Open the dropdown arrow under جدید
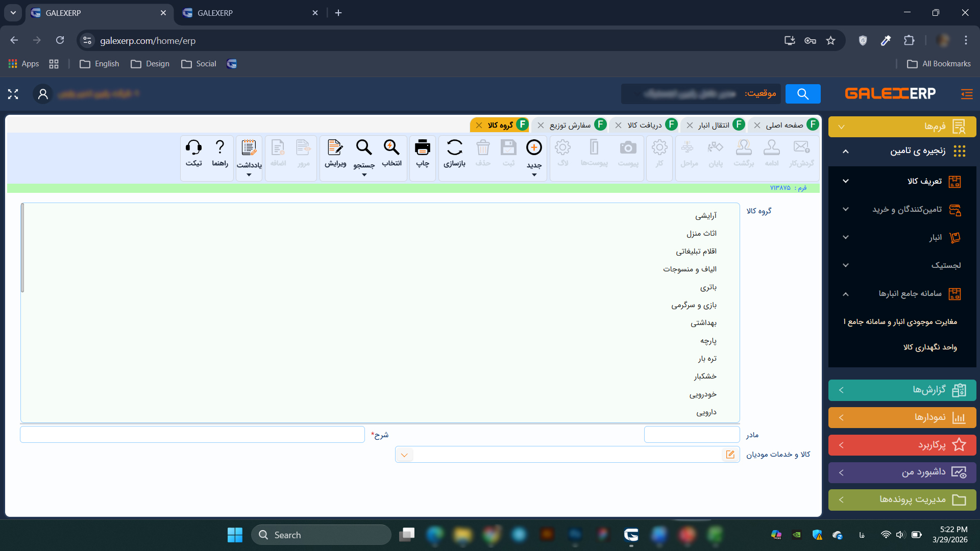The height and width of the screenshot is (551, 980). click(534, 175)
